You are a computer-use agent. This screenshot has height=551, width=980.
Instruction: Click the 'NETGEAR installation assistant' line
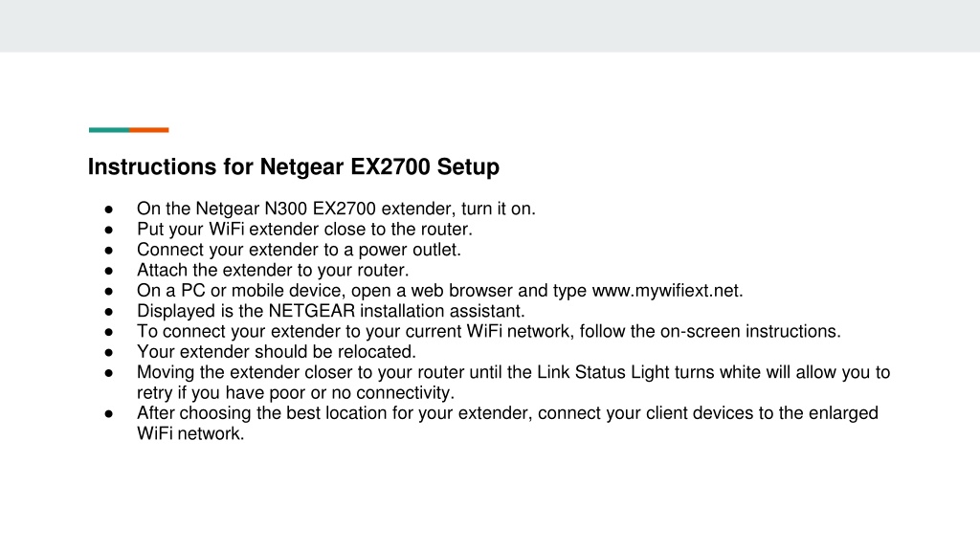click(330, 311)
